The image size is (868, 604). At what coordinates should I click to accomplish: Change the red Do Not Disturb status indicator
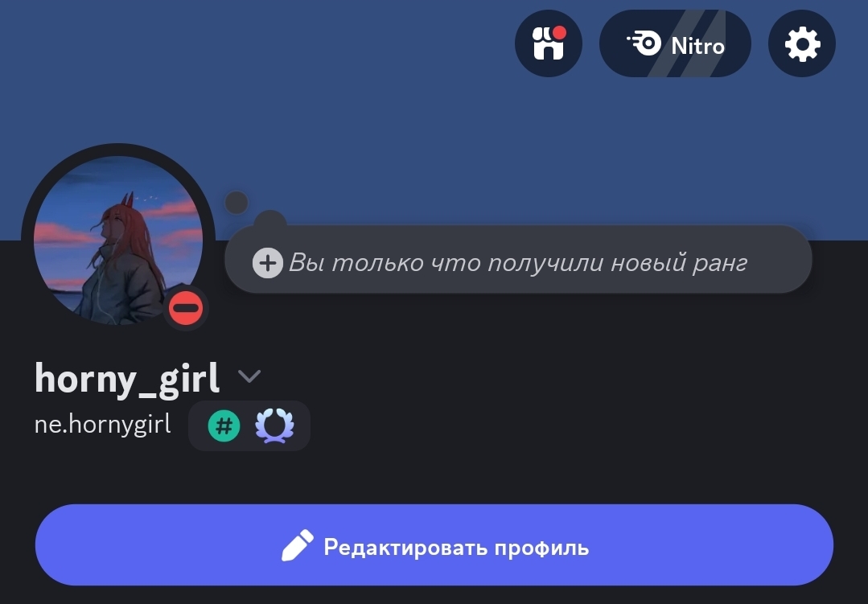point(186,308)
